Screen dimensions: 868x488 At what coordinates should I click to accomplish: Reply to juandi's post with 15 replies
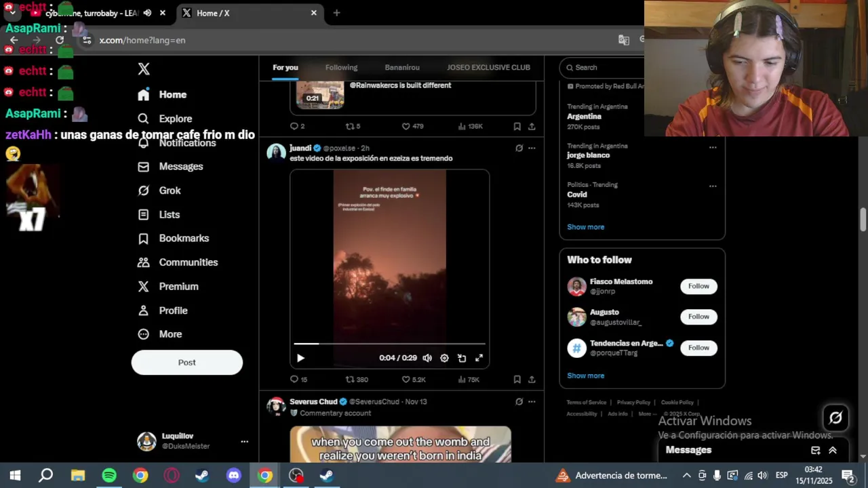298,380
